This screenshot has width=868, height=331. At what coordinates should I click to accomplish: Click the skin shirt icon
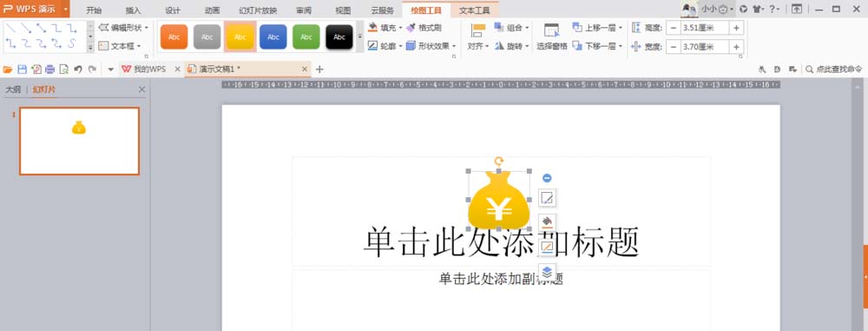(x=759, y=9)
